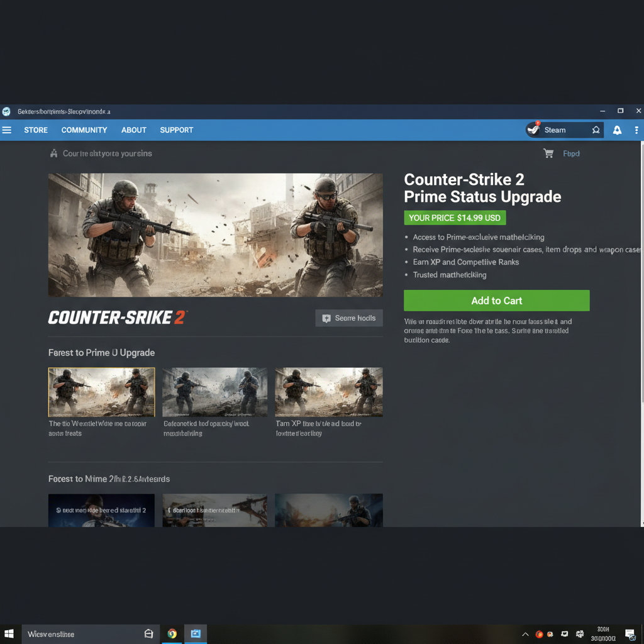
Task: Open the COMMUNITY menu
Action: [x=84, y=130]
